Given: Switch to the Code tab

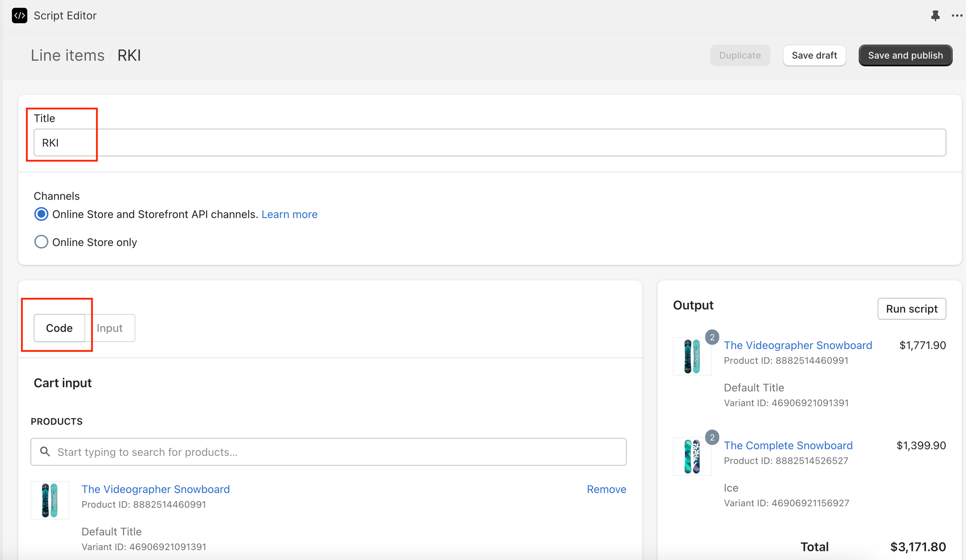Looking at the screenshot, I should click(59, 328).
